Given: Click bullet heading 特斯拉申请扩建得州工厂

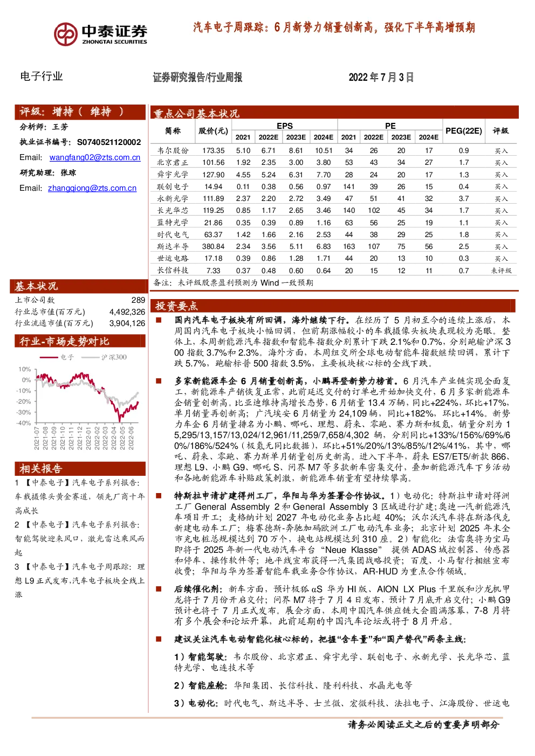Looking at the screenshot, I should point(279,496).
